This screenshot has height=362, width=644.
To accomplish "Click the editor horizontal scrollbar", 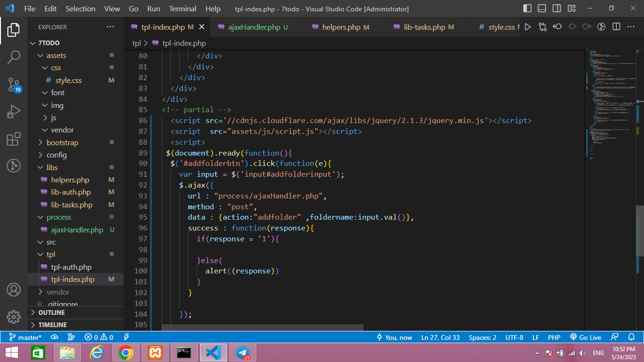I will point(263,327).
